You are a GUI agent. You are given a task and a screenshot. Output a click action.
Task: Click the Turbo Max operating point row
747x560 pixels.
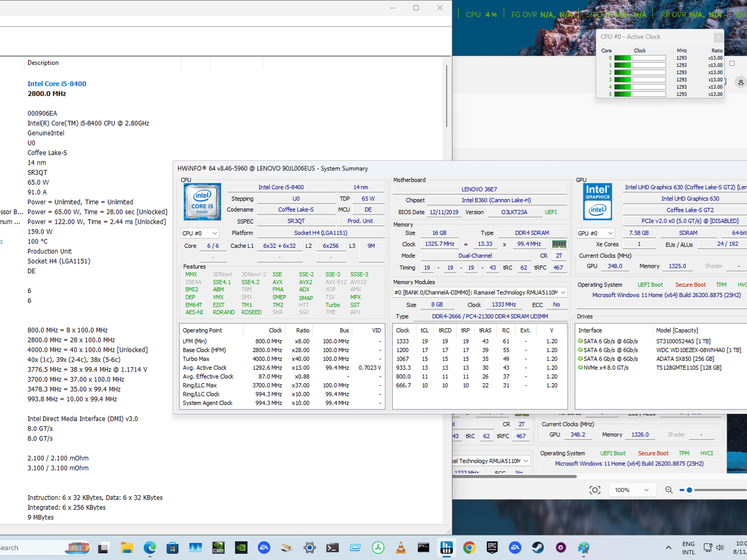(x=282, y=359)
